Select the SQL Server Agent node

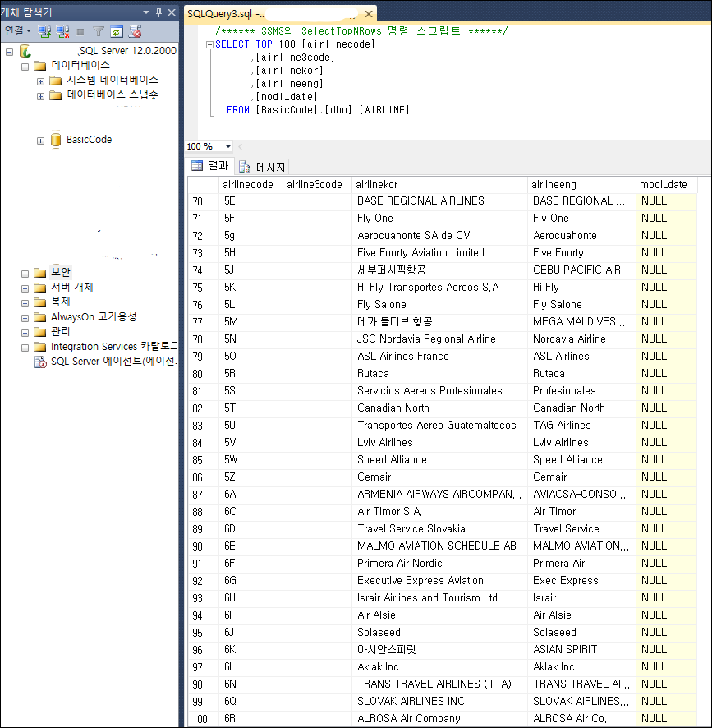113,362
